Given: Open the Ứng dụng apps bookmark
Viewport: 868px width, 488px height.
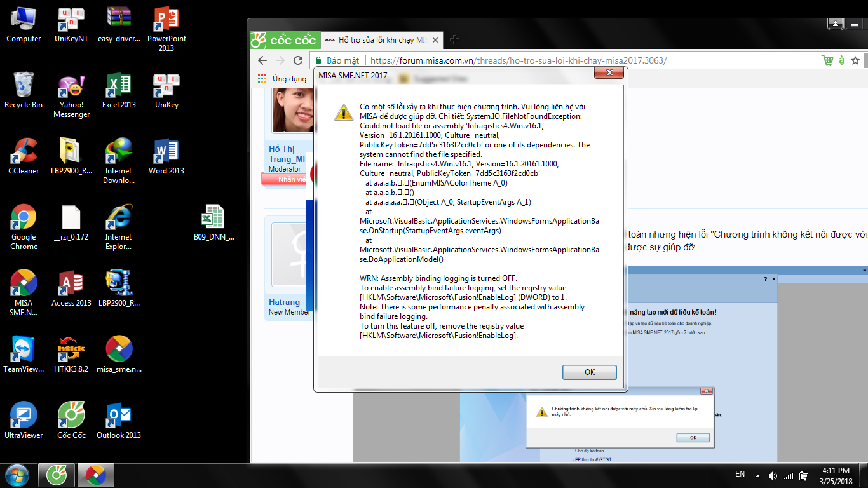Looking at the screenshot, I should click(281, 79).
